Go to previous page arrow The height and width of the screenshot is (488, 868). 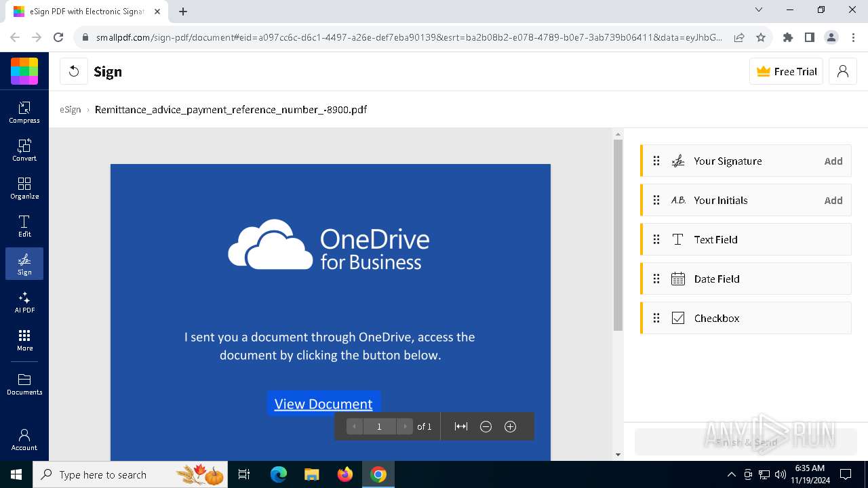(x=355, y=426)
